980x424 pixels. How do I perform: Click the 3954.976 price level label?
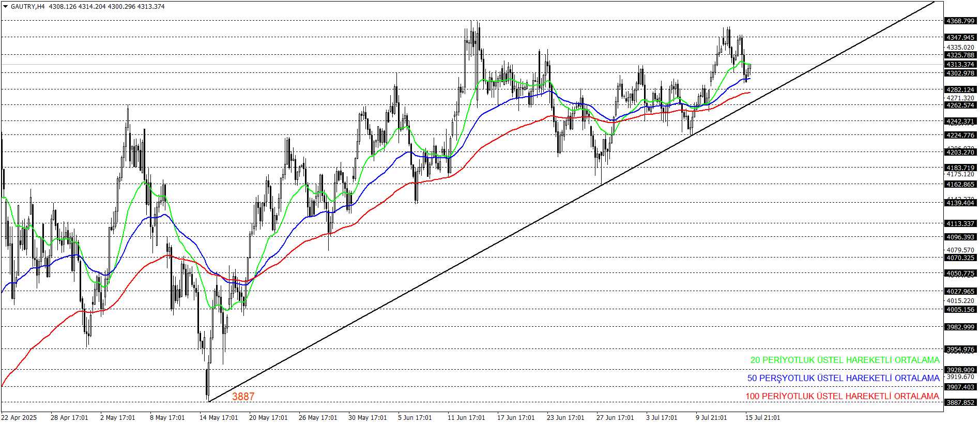(x=960, y=350)
